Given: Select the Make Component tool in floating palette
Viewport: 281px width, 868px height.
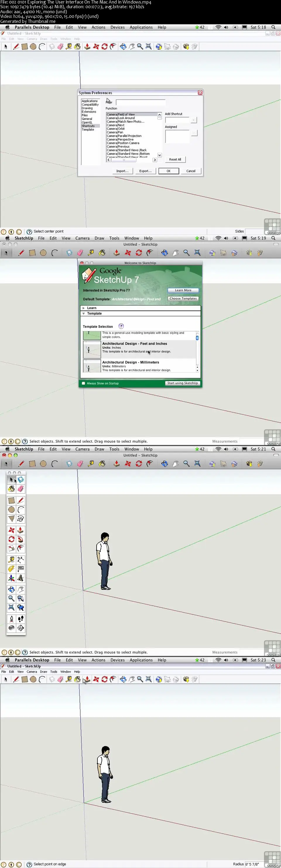Looking at the screenshot, I should [x=20, y=480].
